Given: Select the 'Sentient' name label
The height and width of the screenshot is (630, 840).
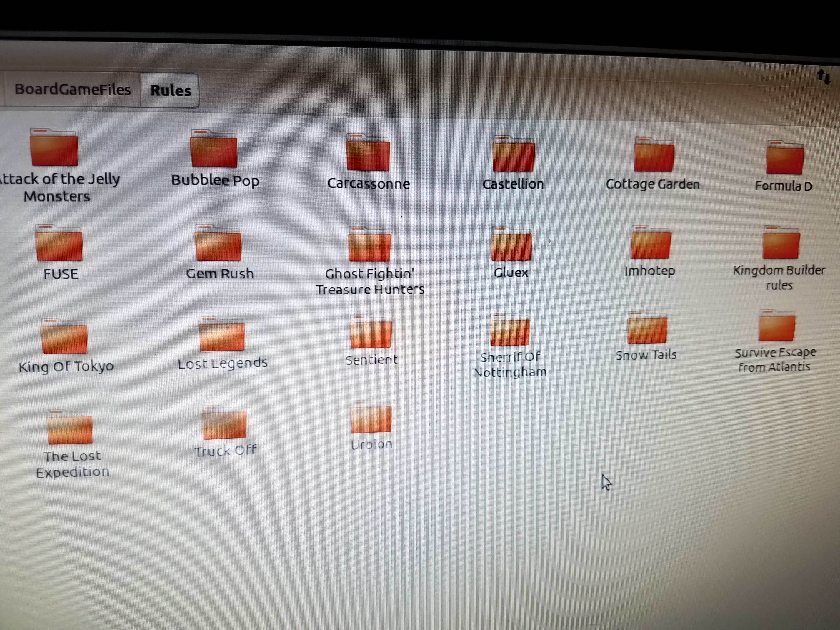Looking at the screenshot, I should click(371, 360).
